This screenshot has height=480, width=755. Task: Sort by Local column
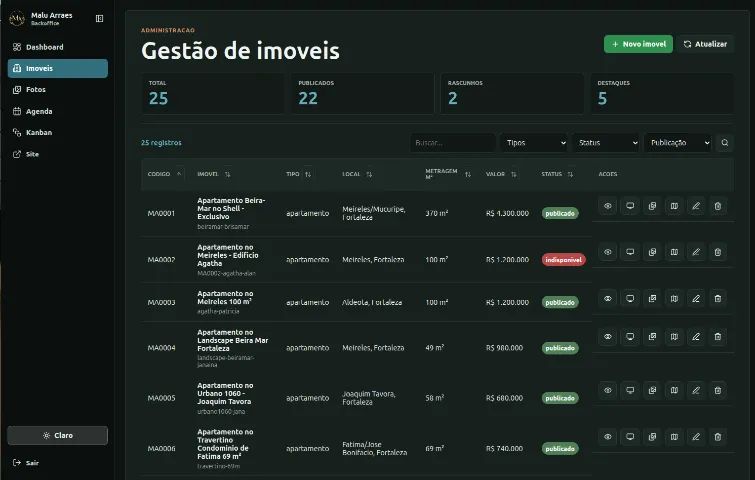[357, 174]
